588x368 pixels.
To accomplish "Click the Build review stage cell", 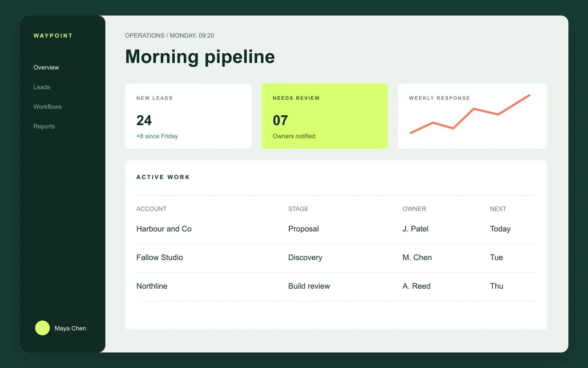I will pyautogui.click(x=309, y=286).
